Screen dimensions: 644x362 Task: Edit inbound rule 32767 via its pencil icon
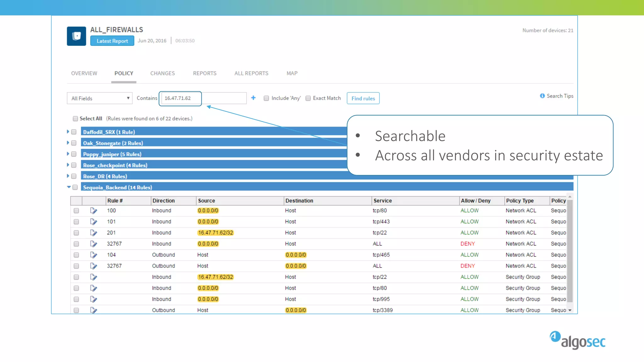click(x=93, y=244)
